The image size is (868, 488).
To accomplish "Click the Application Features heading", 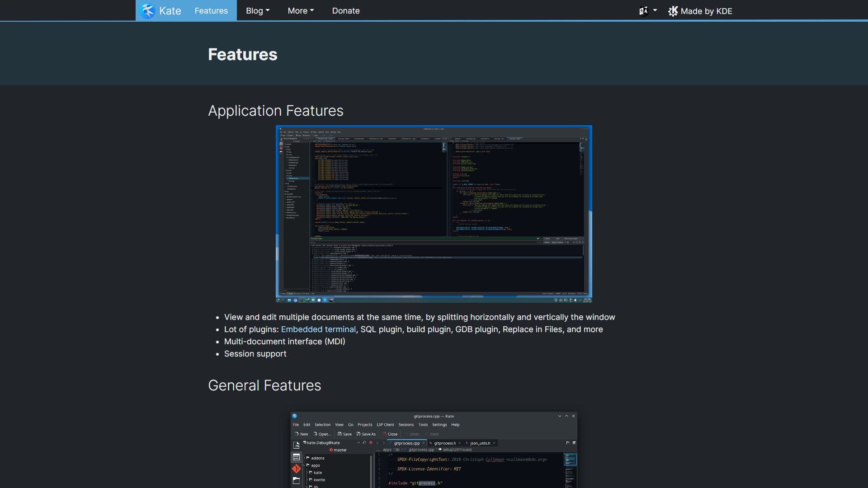I will 275,111.
